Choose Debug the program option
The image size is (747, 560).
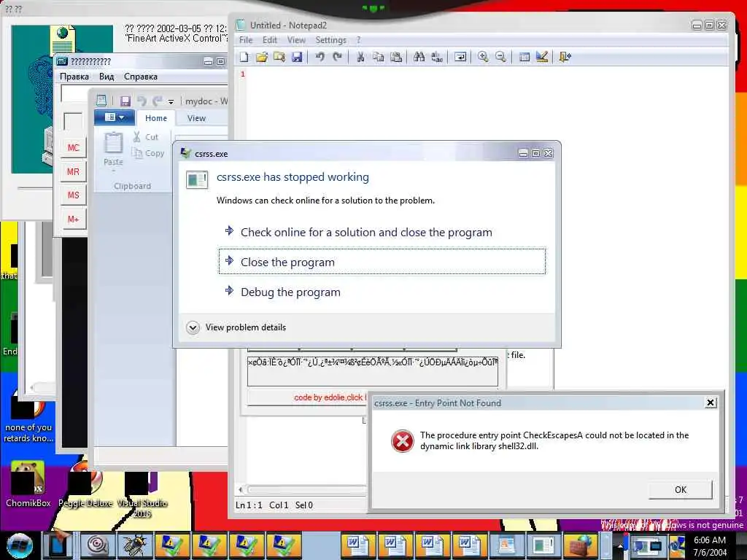pos(382,292)
